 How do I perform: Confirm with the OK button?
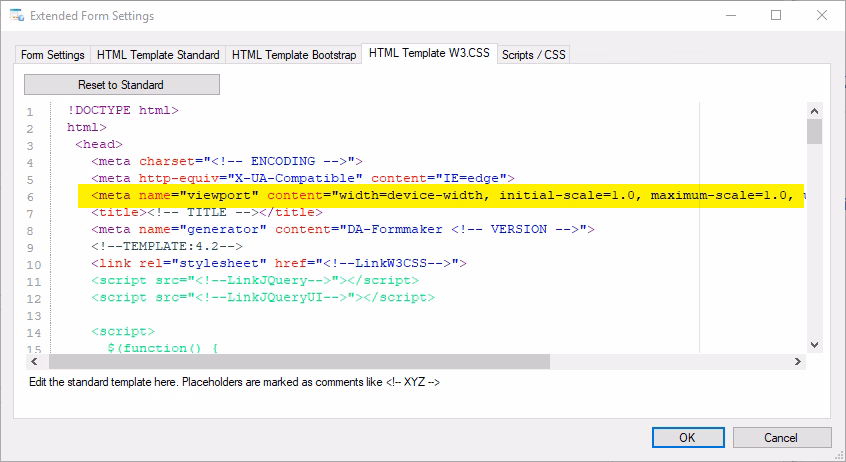point(688,437)
